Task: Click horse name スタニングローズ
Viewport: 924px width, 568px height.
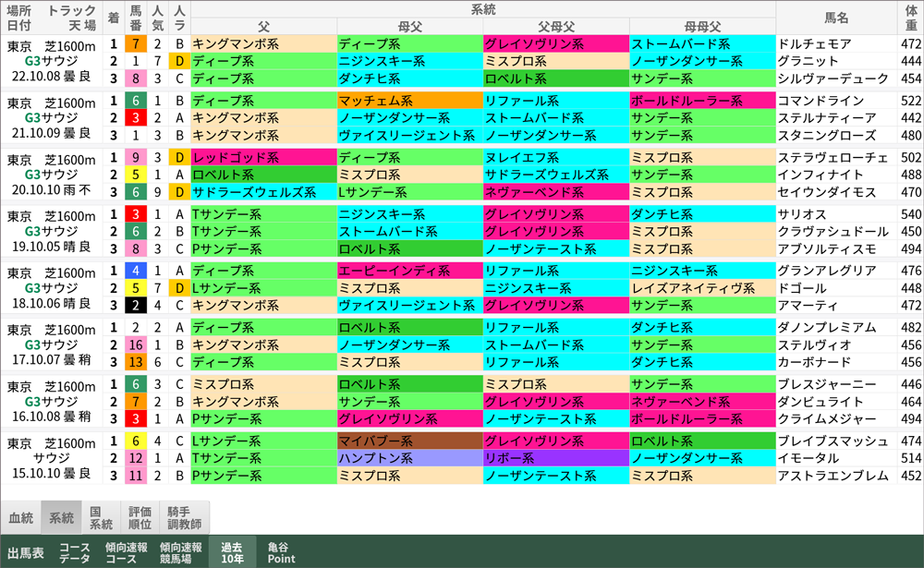Action: pos(827,135)
